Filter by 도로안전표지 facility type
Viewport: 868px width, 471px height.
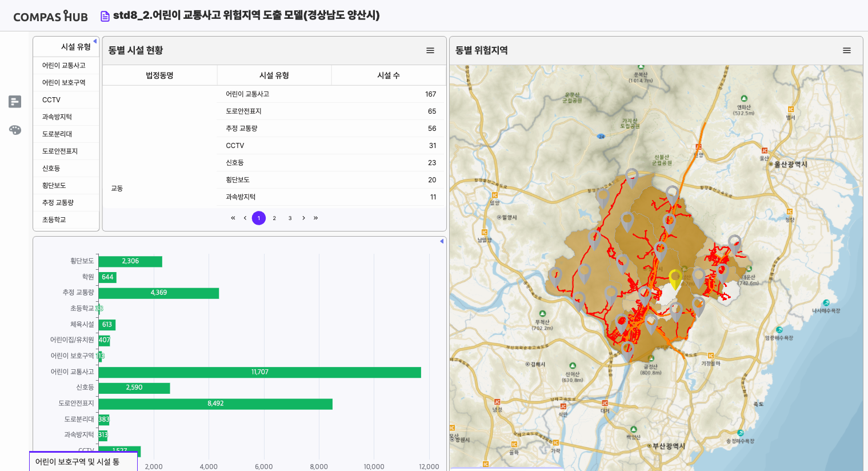pos(66,151)
